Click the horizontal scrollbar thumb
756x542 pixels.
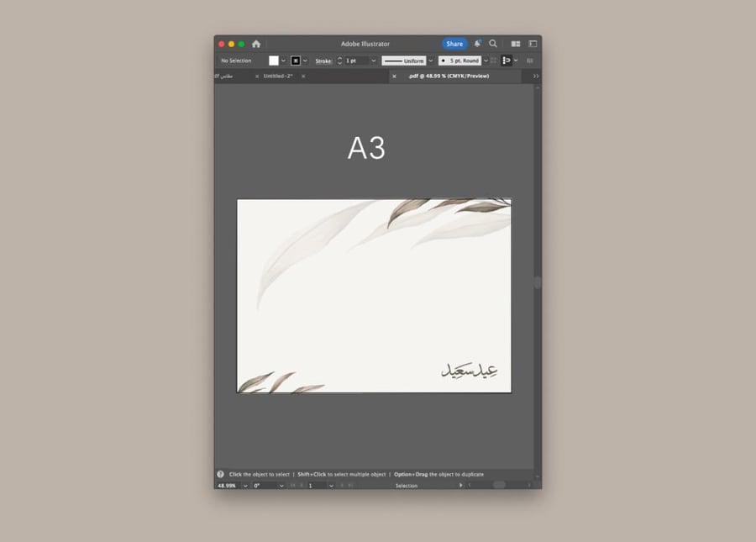tap(499, 485)
